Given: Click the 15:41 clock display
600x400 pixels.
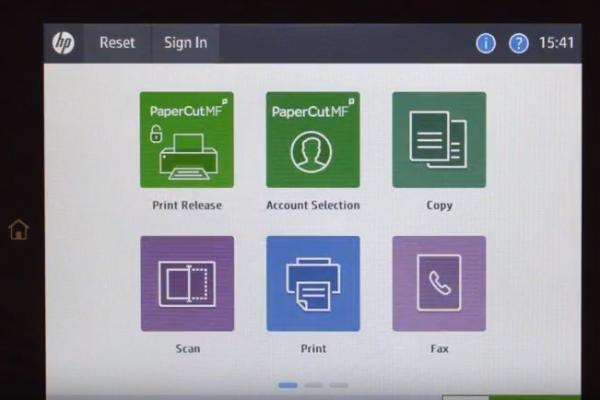Looking at the screenshot, I should pos(556,43).
